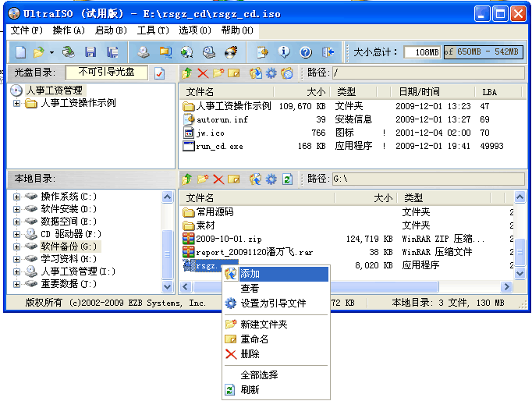Expand the CD 驱动器 (F:) node

pyautogui.click(x=16, y=234)
